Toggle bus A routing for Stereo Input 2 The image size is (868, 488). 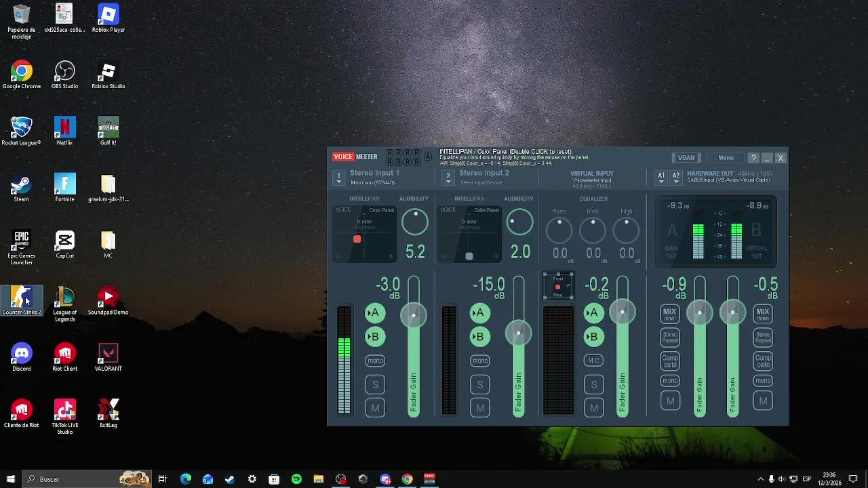pos(480,313)
